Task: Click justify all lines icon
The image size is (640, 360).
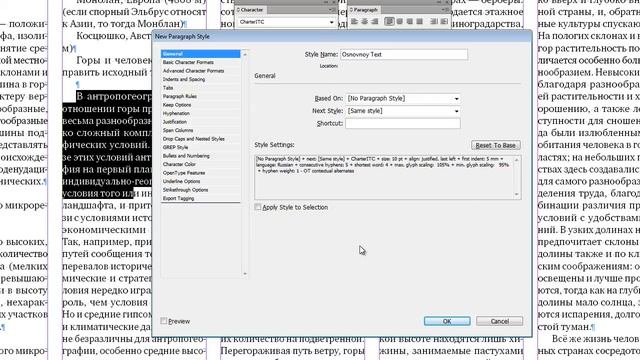Action: [x=419, y=22]
